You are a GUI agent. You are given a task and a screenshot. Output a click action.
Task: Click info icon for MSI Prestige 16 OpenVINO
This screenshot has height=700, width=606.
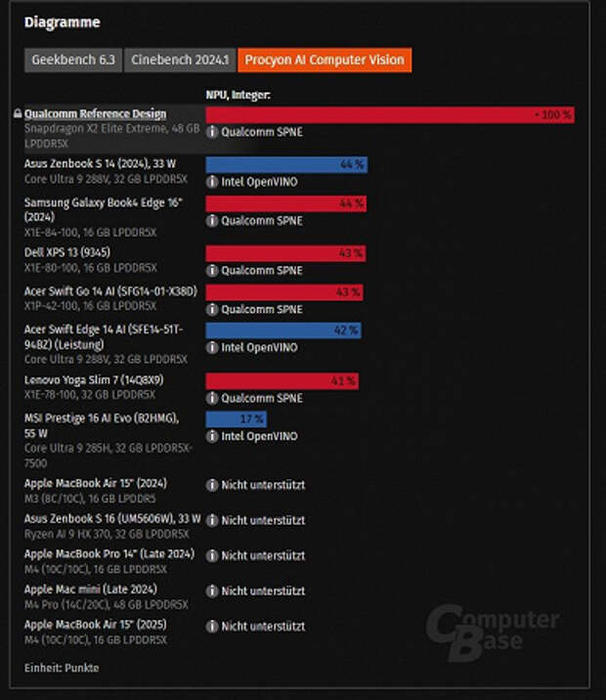pyautogui.click(x=211, y=436)
